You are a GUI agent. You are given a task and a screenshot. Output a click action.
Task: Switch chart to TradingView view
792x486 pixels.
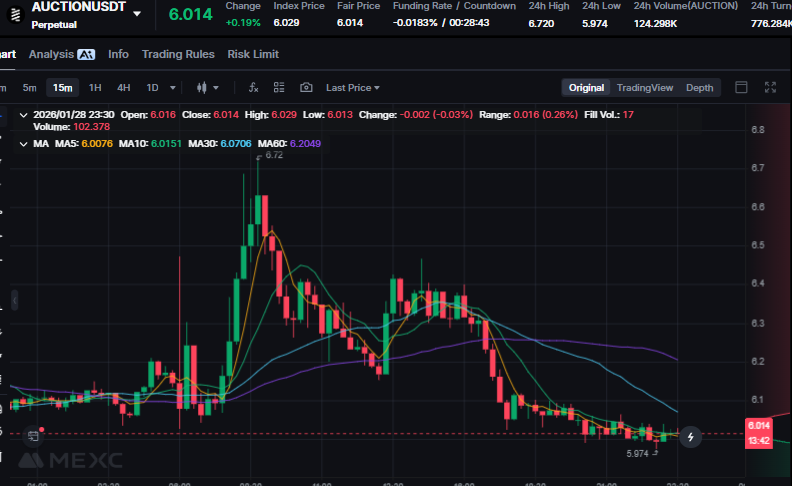pyautogui.click(x=645, y=88)
